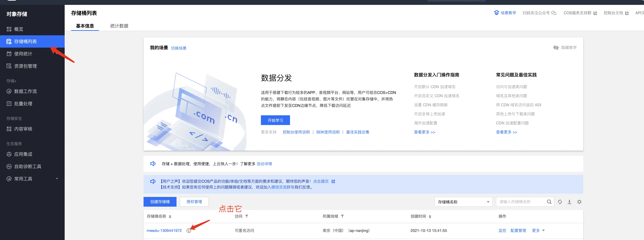Filter the 所属地域 column
The height and width of the screenshot is (240, 644).
(x=342, y=216)
